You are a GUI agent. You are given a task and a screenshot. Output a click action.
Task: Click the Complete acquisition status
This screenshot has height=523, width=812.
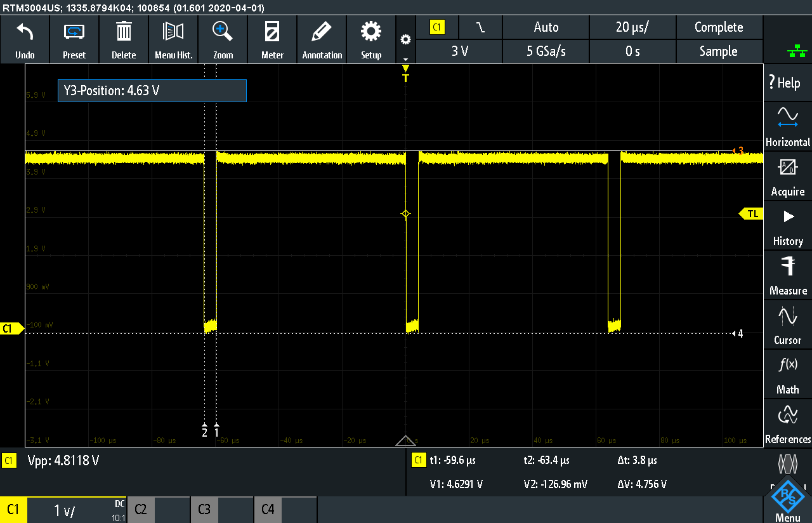click(x=719, y=27)
